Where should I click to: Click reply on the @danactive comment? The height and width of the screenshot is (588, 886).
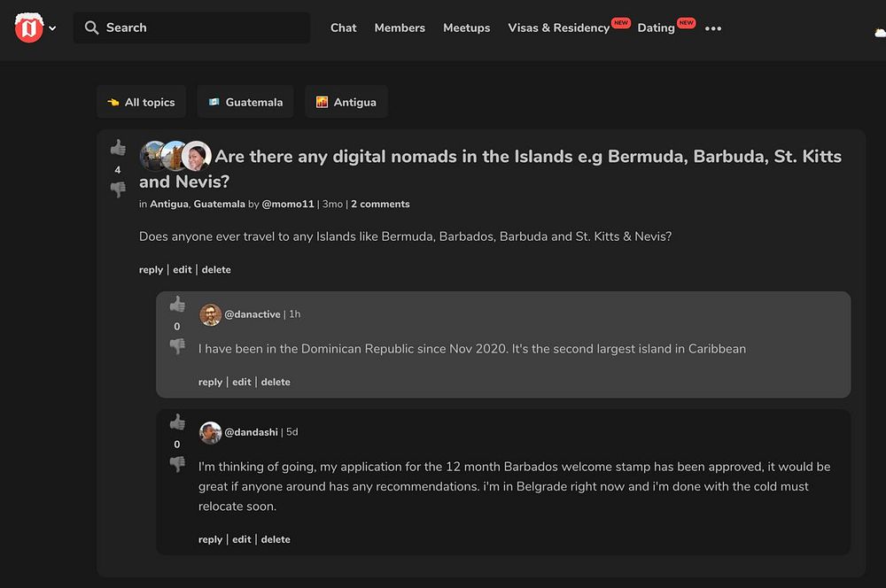pos(210,382)
